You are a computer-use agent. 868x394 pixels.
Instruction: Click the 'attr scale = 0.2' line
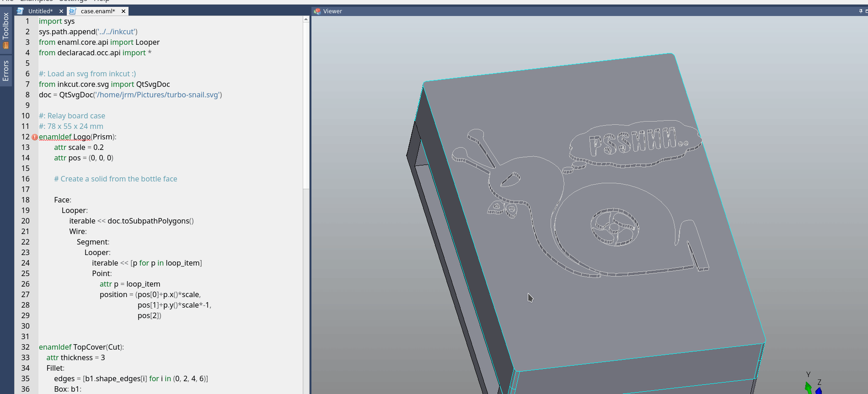79,147
